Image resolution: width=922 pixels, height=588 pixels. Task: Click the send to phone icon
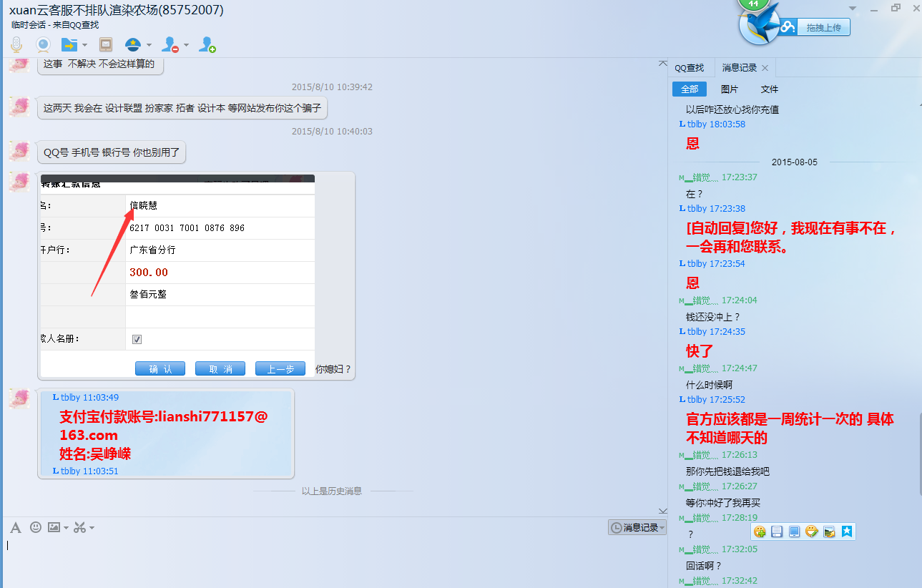(794, 531)
